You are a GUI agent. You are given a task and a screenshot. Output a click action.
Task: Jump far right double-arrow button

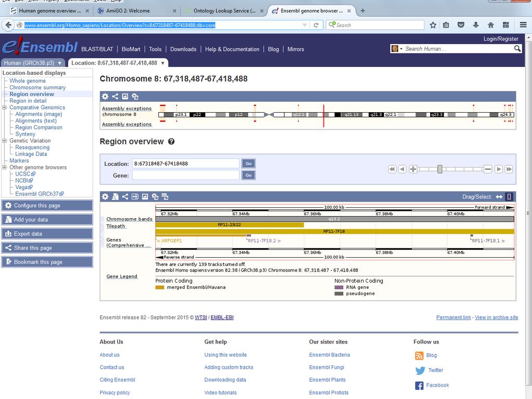[x=509, y=169]
